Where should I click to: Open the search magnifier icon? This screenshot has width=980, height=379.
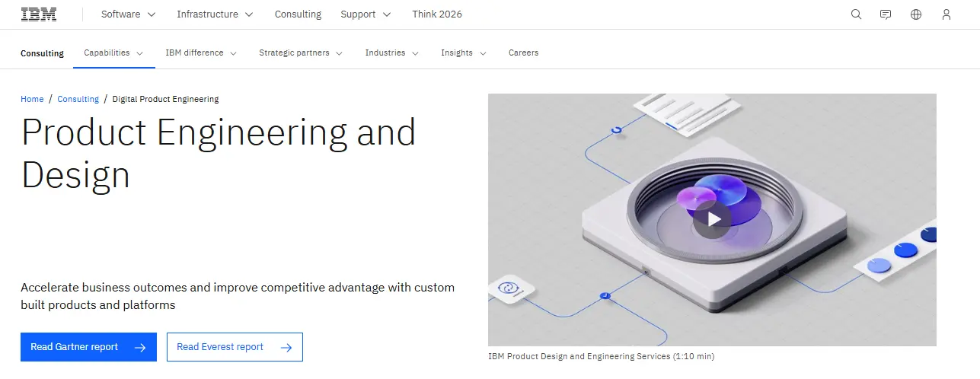coord(856,14)
